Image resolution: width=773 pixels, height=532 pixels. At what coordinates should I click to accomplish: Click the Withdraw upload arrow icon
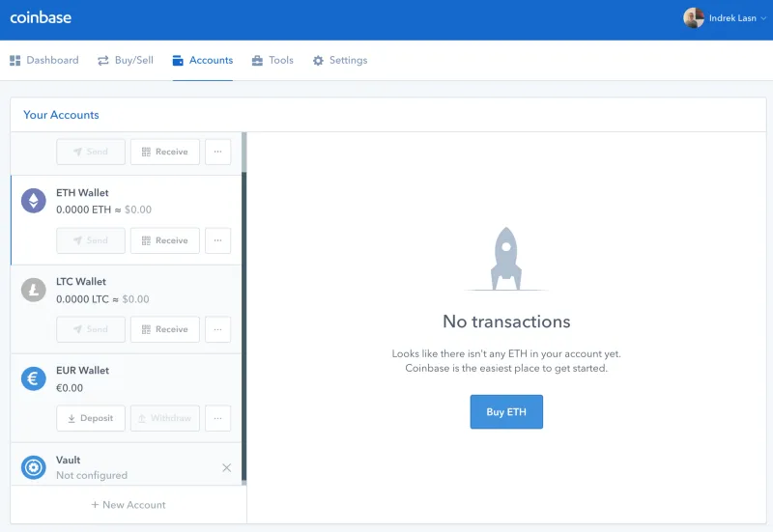tap(142, 418)
